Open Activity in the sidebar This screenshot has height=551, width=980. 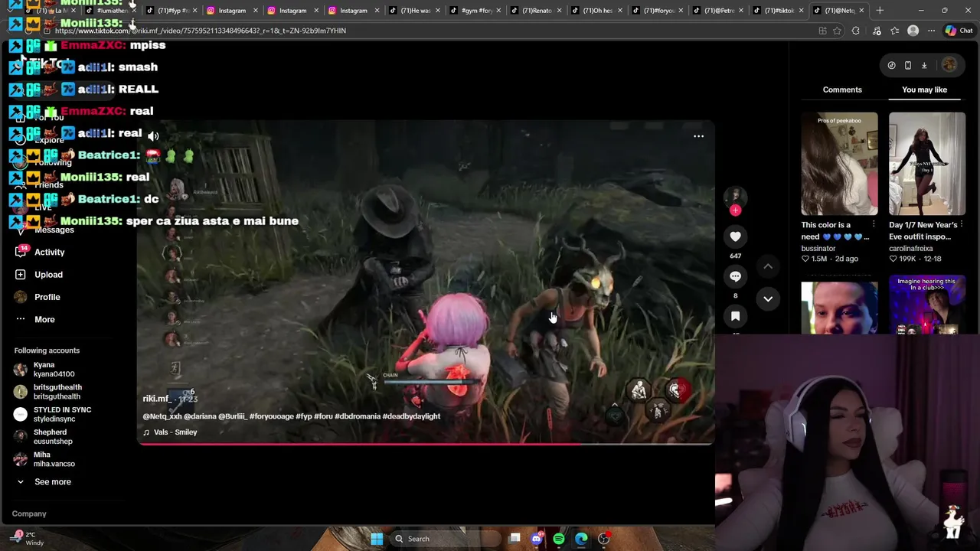coord(50,252)
